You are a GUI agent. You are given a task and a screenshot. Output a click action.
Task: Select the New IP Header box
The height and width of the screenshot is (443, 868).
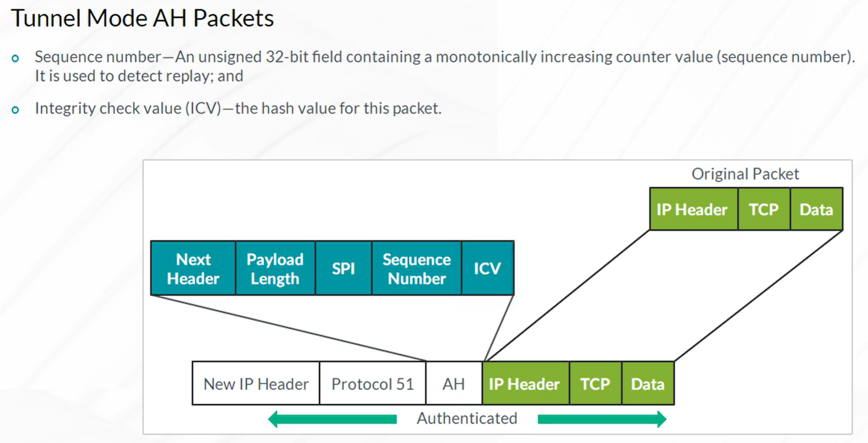(256, 384)
